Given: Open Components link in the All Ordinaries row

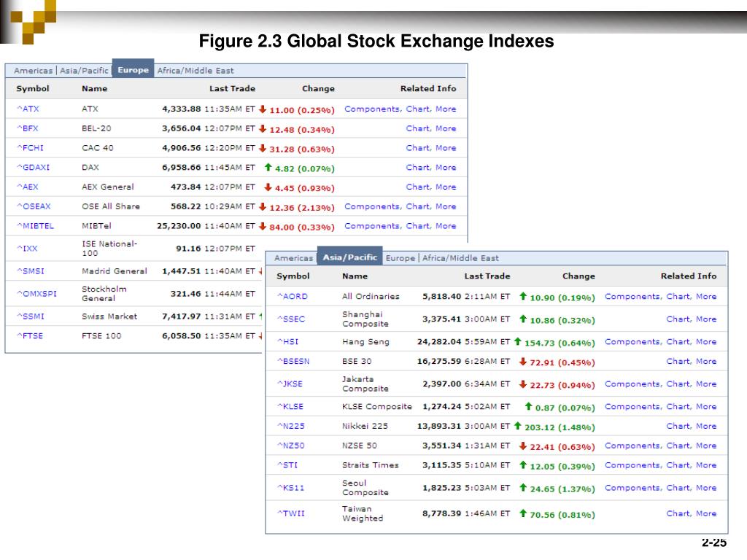Looking at the screenshot, I should point(633,296).
